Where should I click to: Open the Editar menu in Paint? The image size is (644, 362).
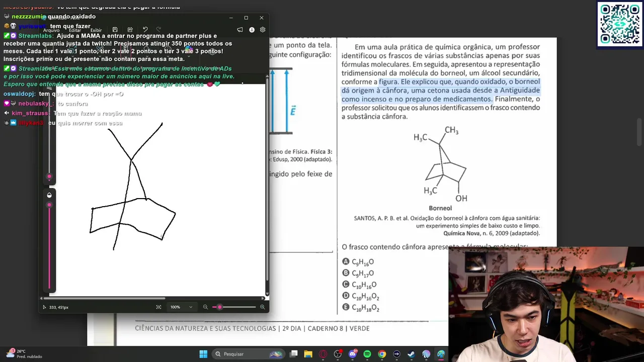(75, 30)
